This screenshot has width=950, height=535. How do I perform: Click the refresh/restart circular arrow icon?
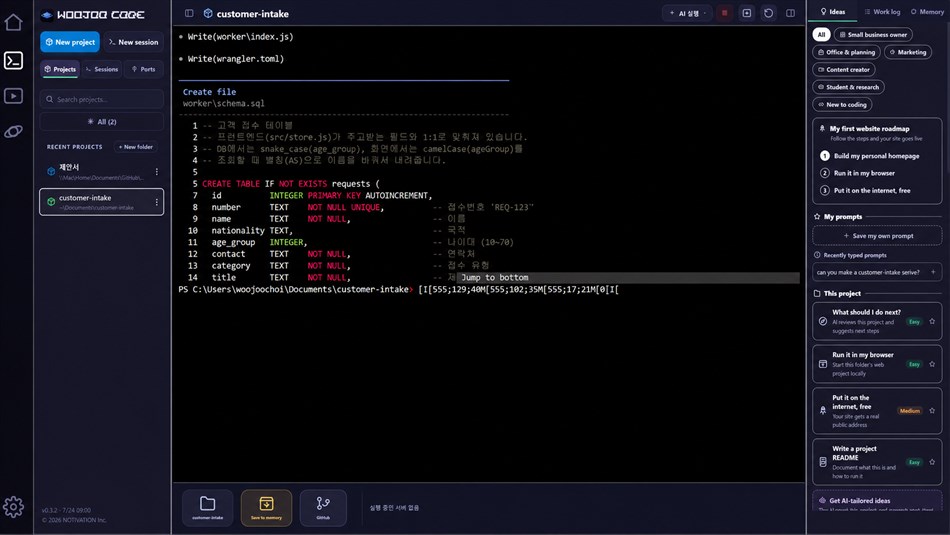click(768, 13)
